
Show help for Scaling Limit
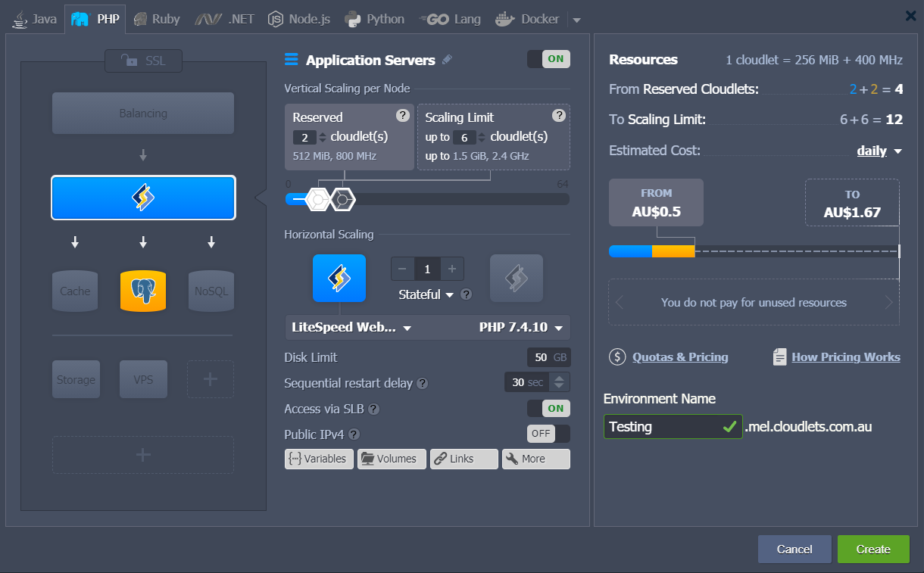(559, 115)
